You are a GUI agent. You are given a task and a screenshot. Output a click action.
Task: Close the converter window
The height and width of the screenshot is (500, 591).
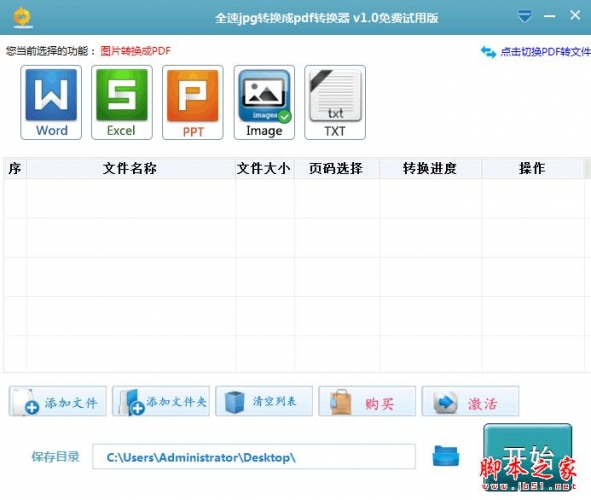pyautogui.click(x=575, y=15)
